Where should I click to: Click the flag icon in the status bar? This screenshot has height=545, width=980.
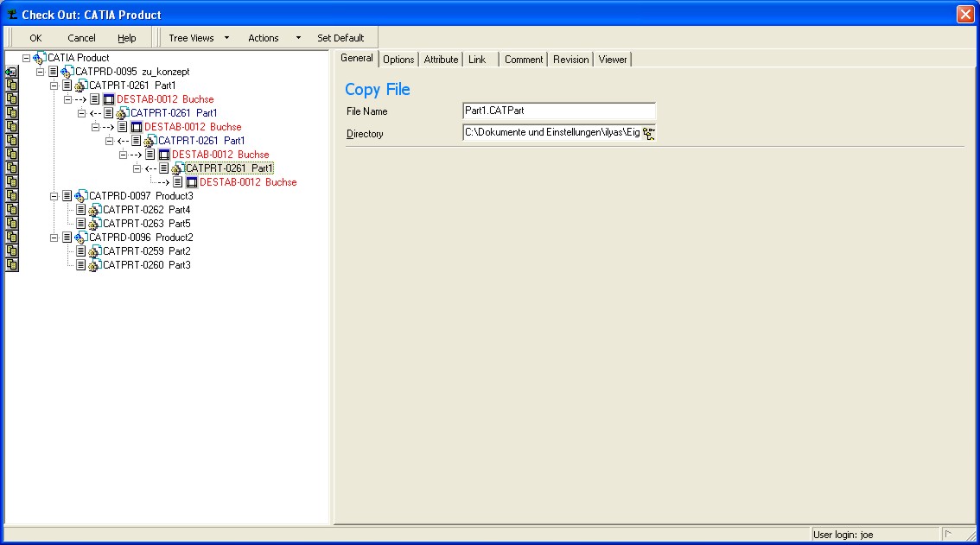tap(948, 535)
